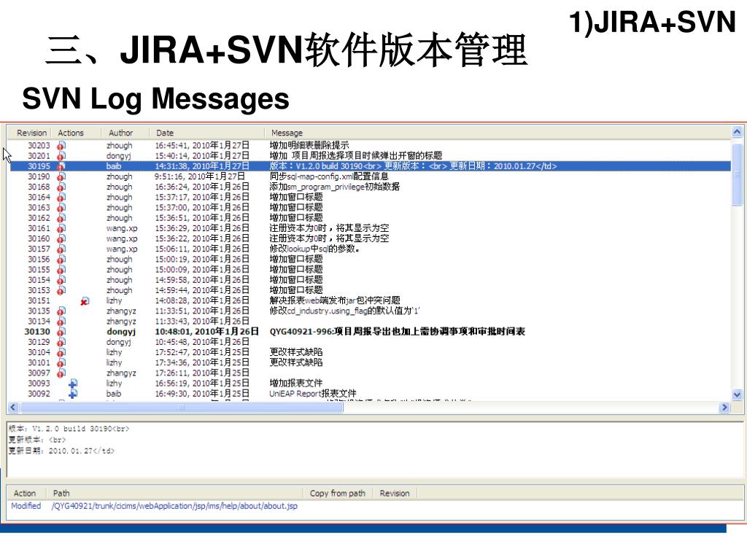
Task: Click the Message column header
Action: point(287,133)
